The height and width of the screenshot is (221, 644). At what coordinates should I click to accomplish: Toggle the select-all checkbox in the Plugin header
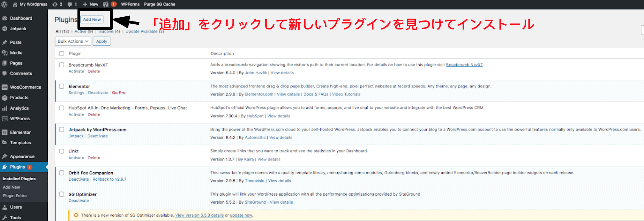point(61,54)
